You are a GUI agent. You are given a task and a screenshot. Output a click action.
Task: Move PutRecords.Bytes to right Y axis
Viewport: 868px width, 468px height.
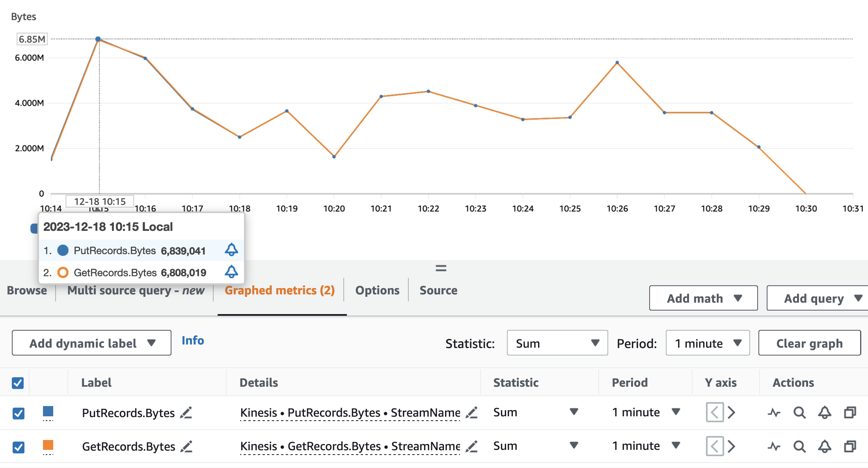coord(732,413)
